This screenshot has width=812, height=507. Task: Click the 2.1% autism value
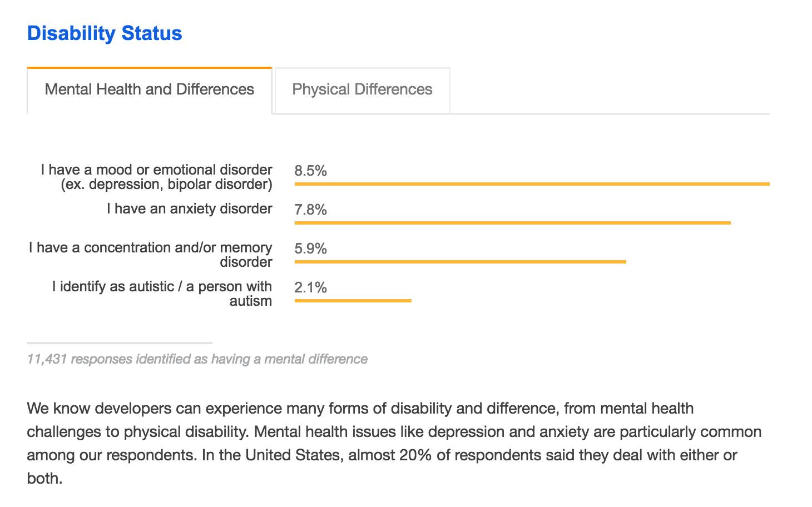310,287
